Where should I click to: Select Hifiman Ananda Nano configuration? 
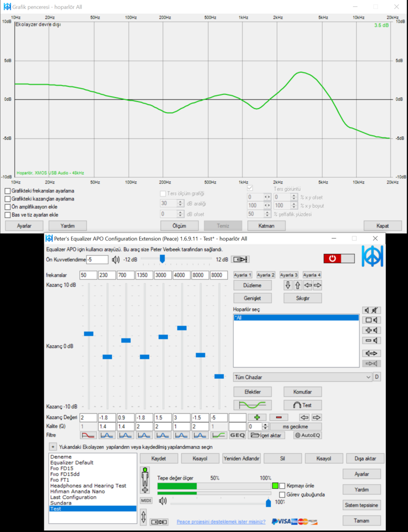tap(77, 491)
